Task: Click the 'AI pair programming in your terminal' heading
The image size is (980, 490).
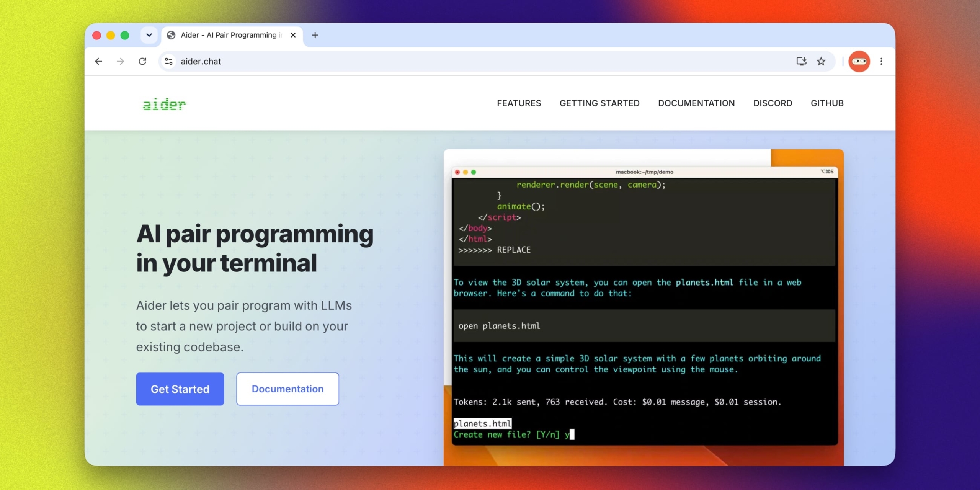Action: coord(255,248)
